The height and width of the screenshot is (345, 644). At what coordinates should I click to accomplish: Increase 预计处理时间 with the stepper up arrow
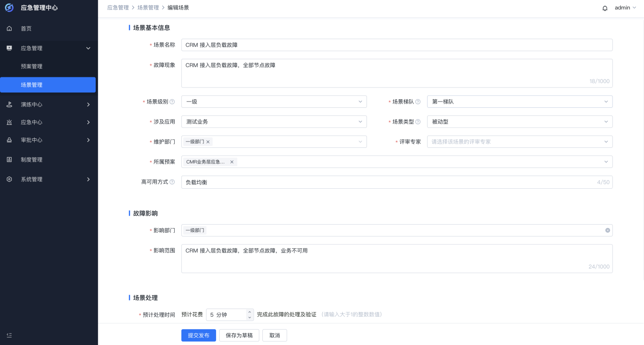pyautogui.click(x=249, y=312)
